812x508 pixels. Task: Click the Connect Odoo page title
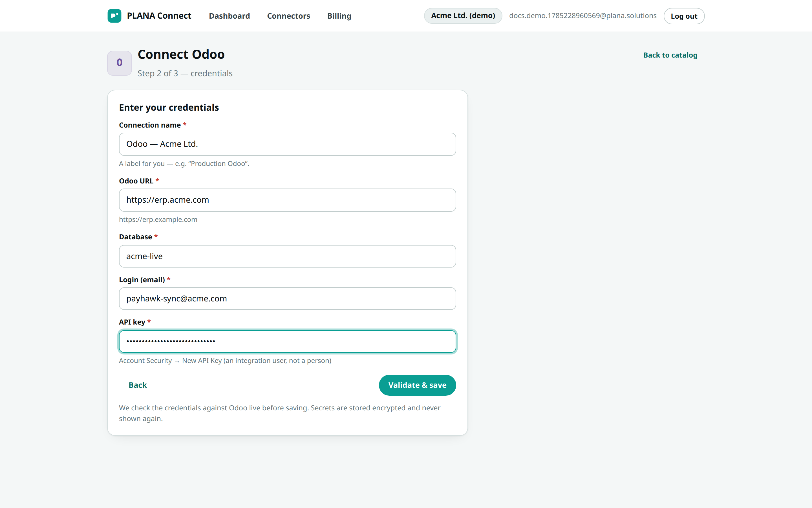[x=181, y=54]
